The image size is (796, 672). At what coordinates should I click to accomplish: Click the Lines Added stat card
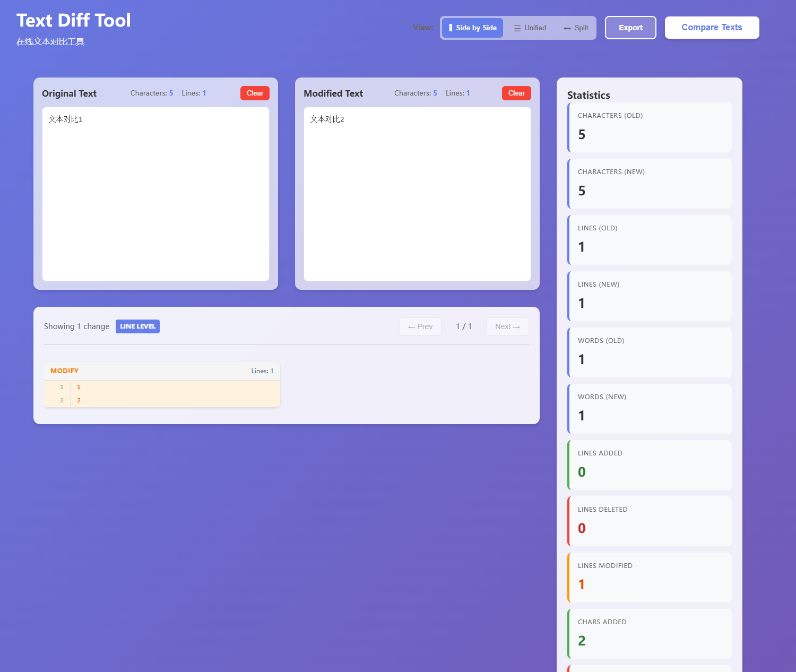650,465
